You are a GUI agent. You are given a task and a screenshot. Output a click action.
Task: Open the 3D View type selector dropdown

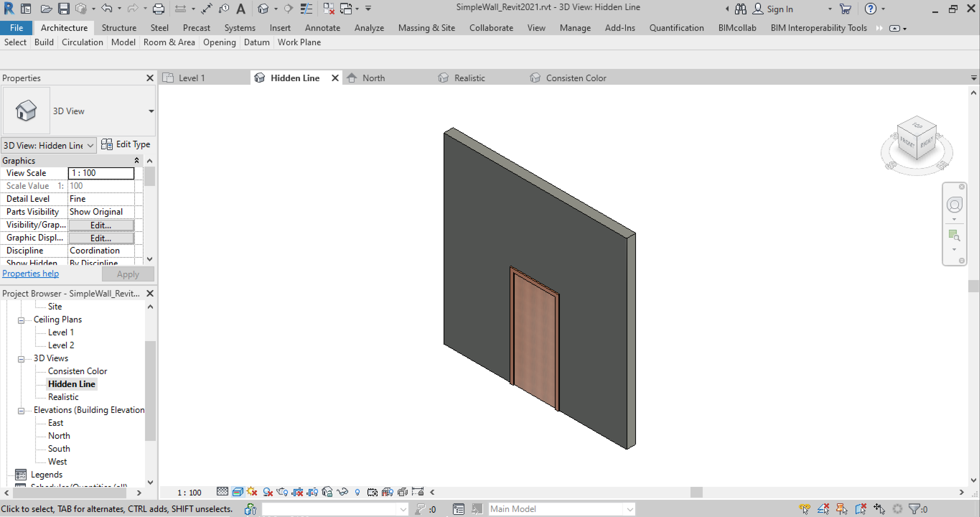pos(151,111)
